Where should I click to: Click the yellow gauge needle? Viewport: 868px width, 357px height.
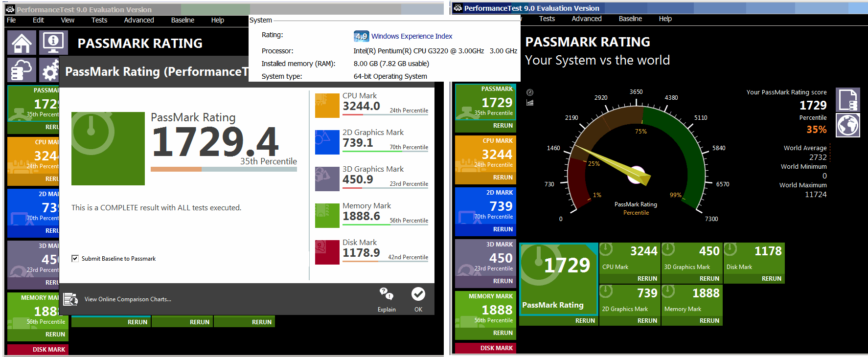[612, 165]
